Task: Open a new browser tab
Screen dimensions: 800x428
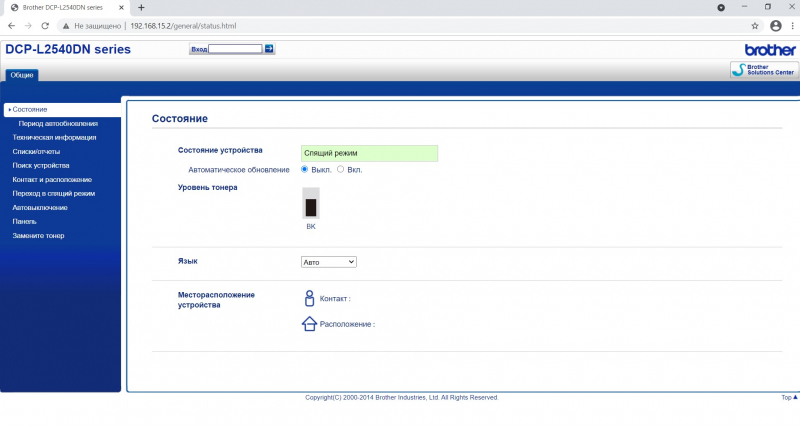Action: click(x=141, y=7)
